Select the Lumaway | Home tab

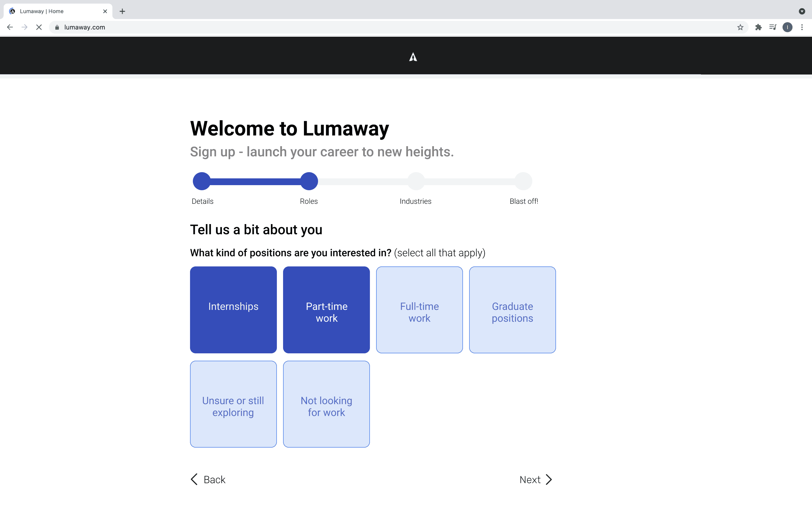pyautogui.click(x=58, y=11)
